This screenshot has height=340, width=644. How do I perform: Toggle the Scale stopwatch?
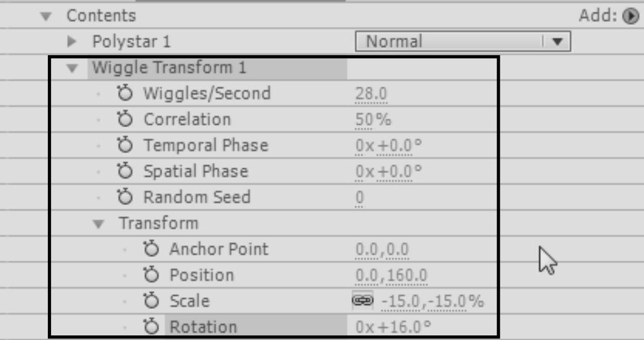coord(151,301)
